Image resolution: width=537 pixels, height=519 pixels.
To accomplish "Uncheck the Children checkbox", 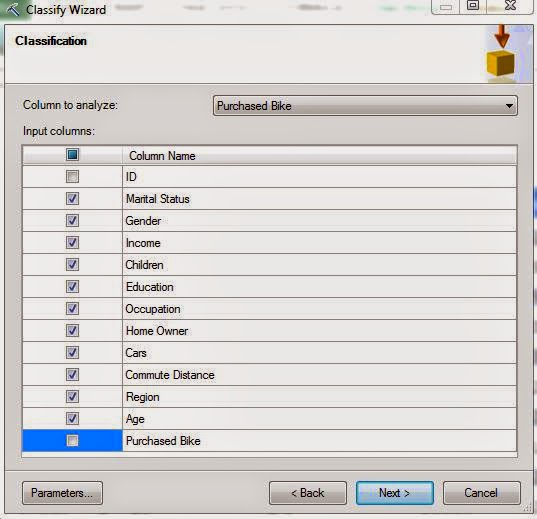I will click(x=72, y=264).
